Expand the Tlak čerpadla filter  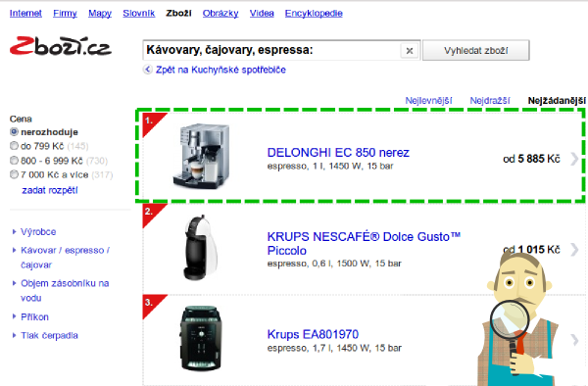(49, 335)
